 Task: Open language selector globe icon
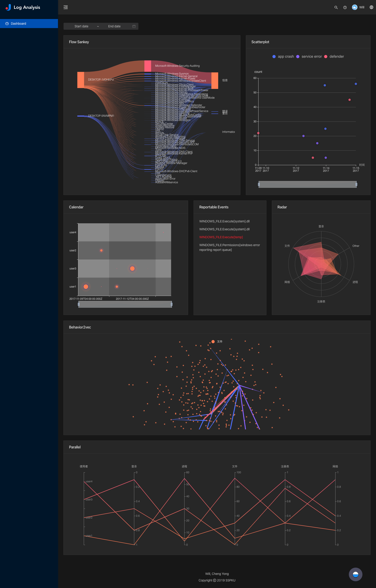tap(371, 7)
